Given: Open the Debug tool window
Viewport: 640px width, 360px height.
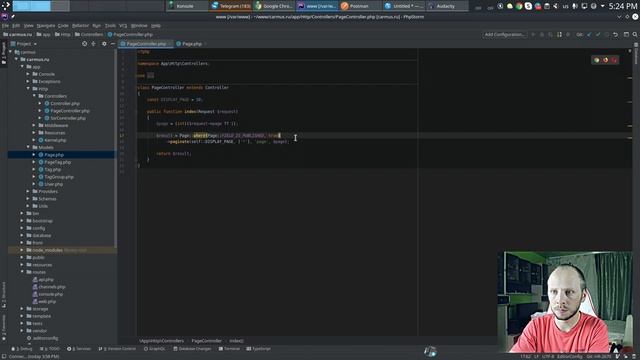Looking at the screenshot, I should [22, 349].
